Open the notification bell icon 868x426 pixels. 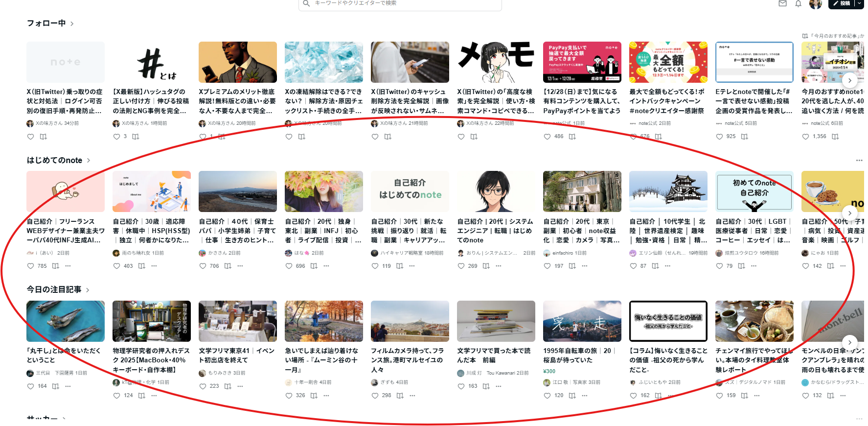pos(798,4)
